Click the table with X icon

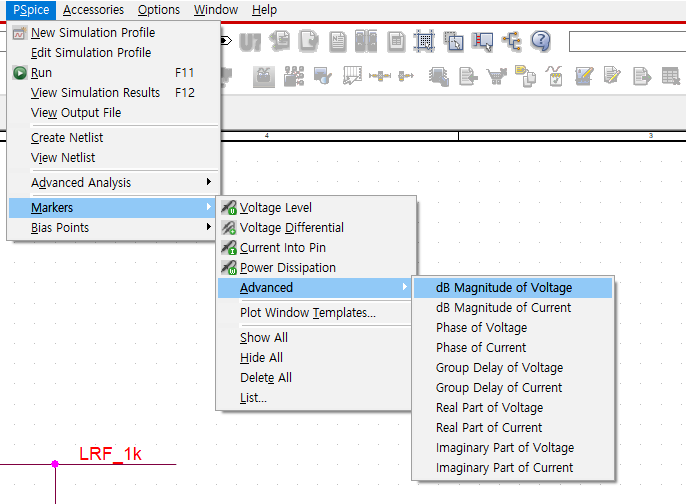671,76
